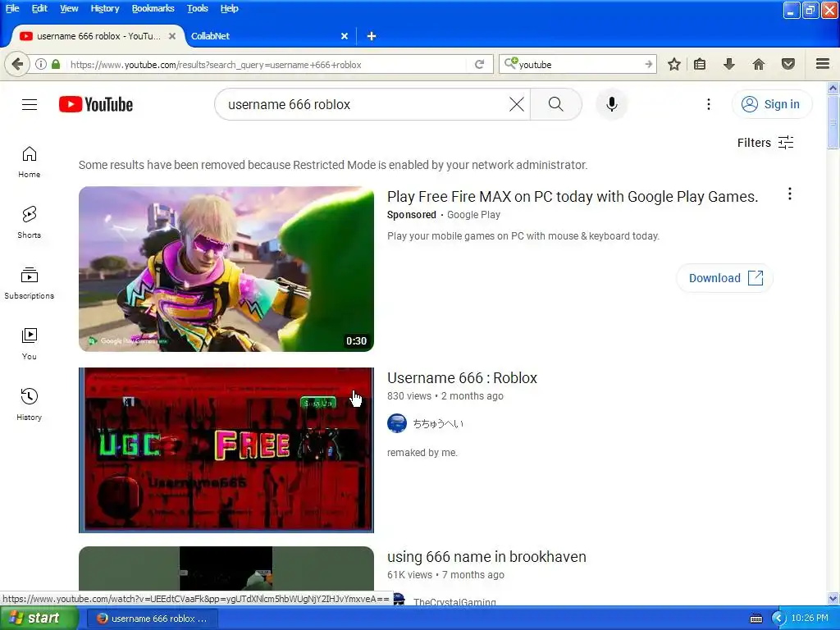Open the Downloads arrow in toolbar
840x630 pixels.
729,64
